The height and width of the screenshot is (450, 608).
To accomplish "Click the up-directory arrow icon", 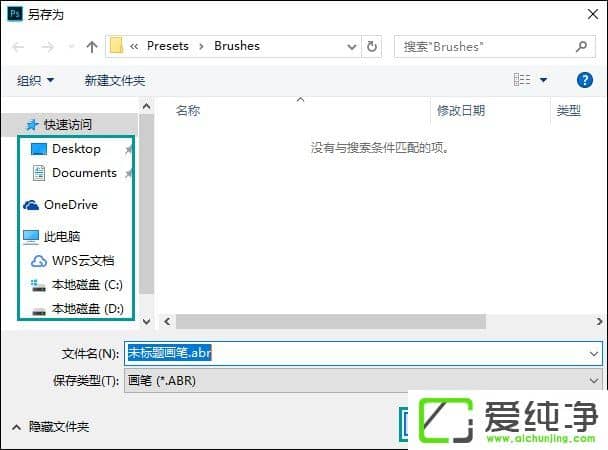I will coord(92,47).
